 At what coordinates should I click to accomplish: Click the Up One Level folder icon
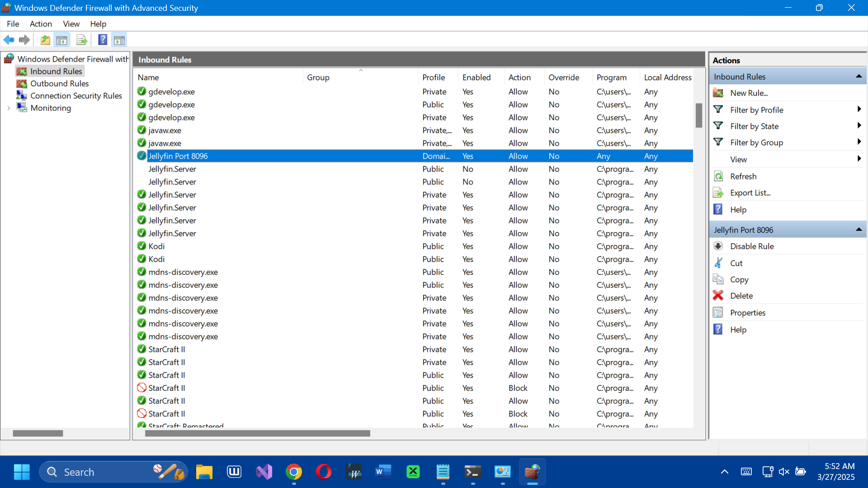click(x=45, y=40)
